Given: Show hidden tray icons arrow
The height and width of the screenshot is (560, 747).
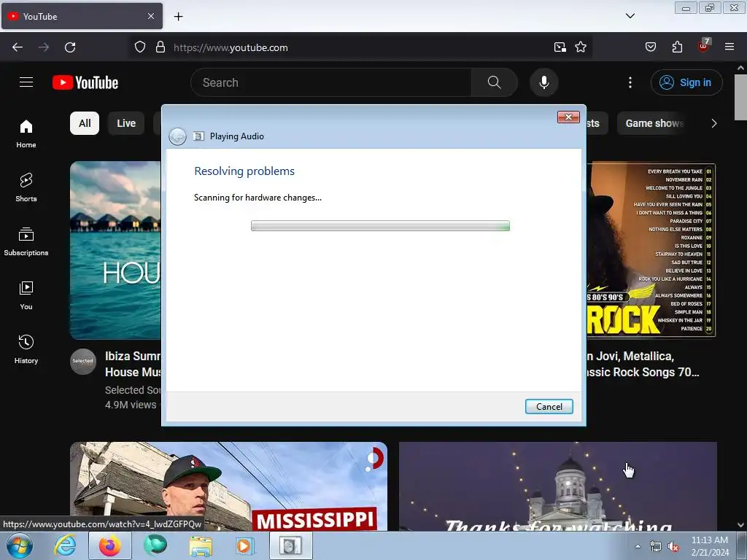Looking at the screenshot, I should pyautogui.click(x=638, y=546).
